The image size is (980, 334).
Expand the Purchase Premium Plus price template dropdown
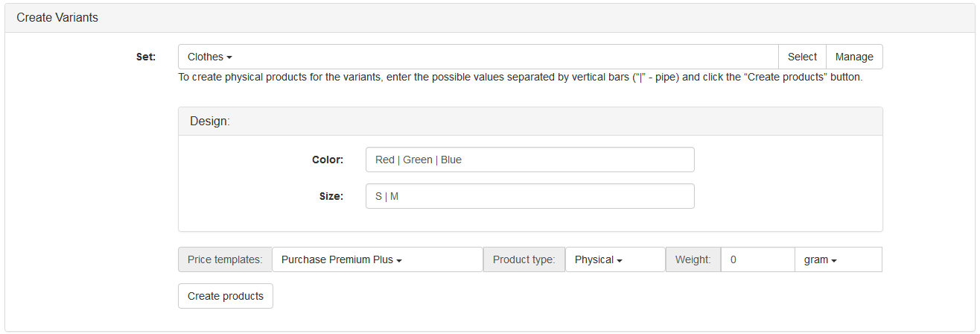pos(377,259)
